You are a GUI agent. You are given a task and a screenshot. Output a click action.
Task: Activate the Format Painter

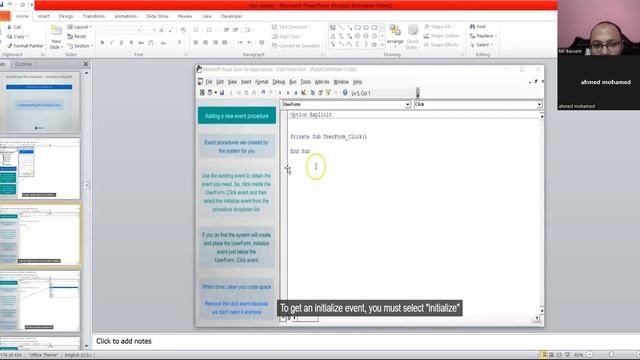[x=24, y=46]
